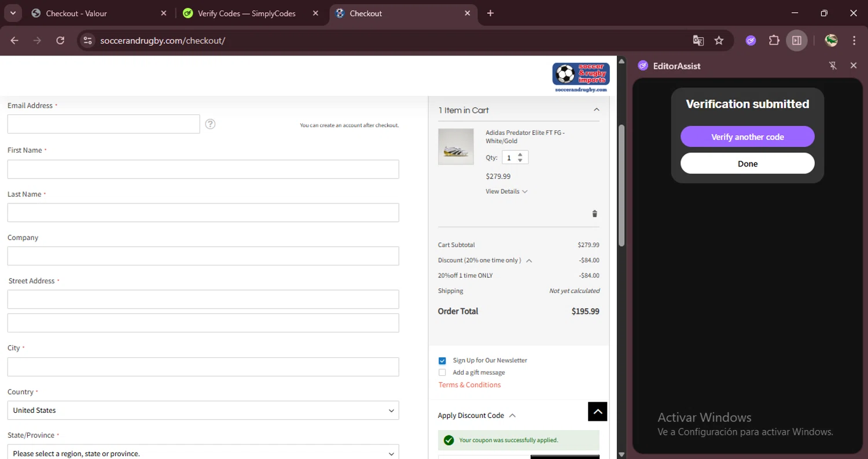The image size is (868, 459).
Task: Click the Verify another code button
Action: coord(747,137)
